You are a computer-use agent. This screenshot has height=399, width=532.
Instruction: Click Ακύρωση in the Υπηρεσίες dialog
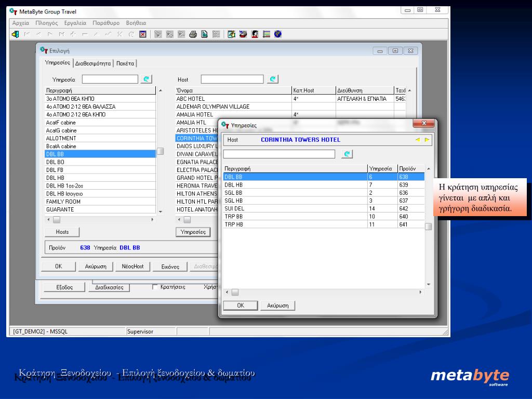[277, 305]
